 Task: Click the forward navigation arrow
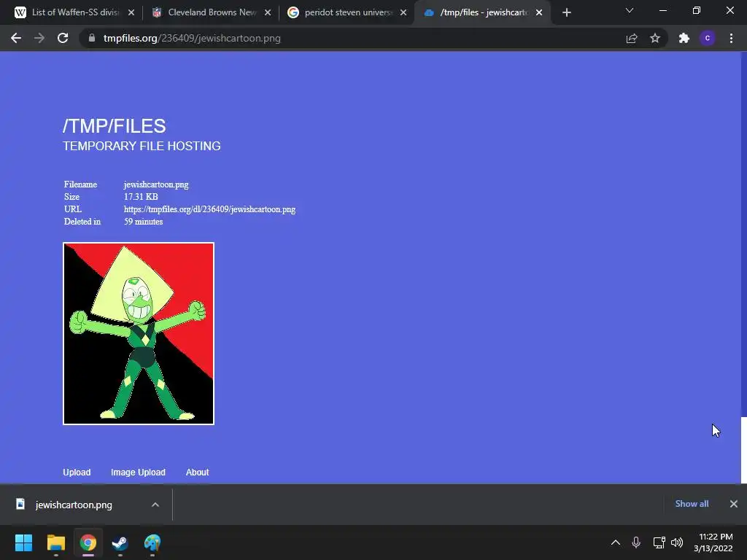pos(39,38)
